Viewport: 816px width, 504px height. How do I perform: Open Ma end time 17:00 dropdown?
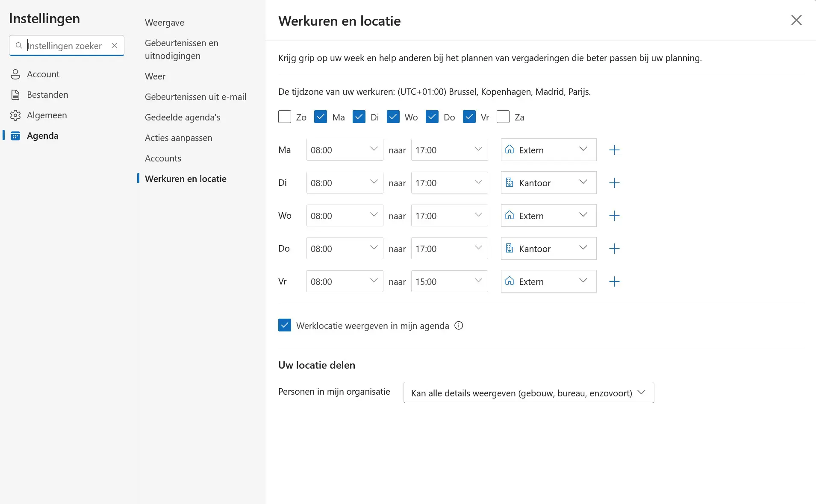[x=449, y=149]
